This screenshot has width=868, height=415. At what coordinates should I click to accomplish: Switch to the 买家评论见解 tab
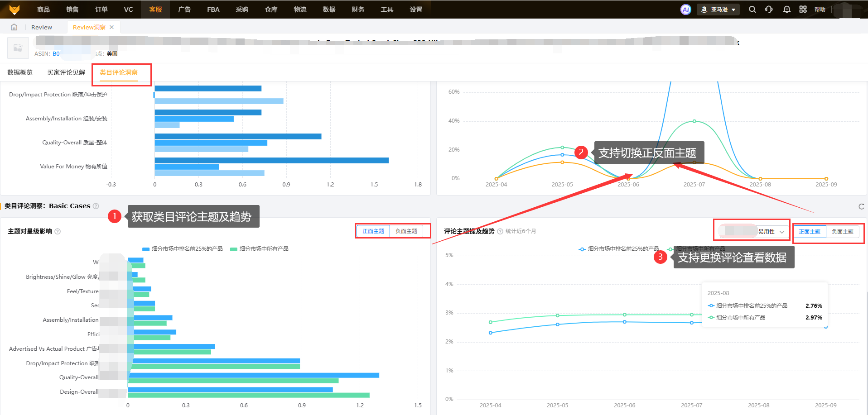coord(66,72)
